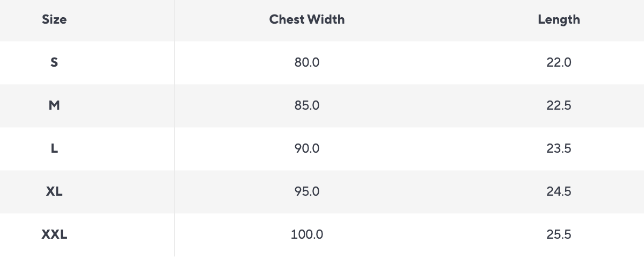
Task: Pick the 23.5 length cell
Action: click(559, 148)
